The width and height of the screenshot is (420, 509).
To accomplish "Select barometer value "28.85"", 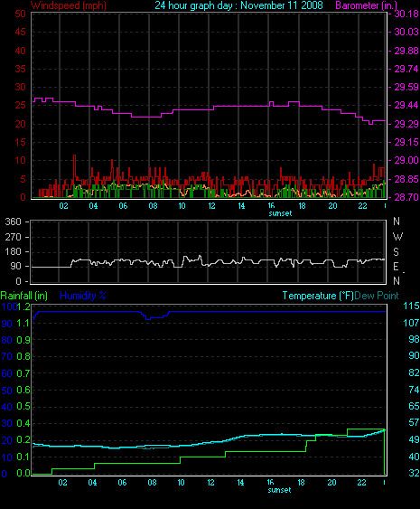I will 406,179.
